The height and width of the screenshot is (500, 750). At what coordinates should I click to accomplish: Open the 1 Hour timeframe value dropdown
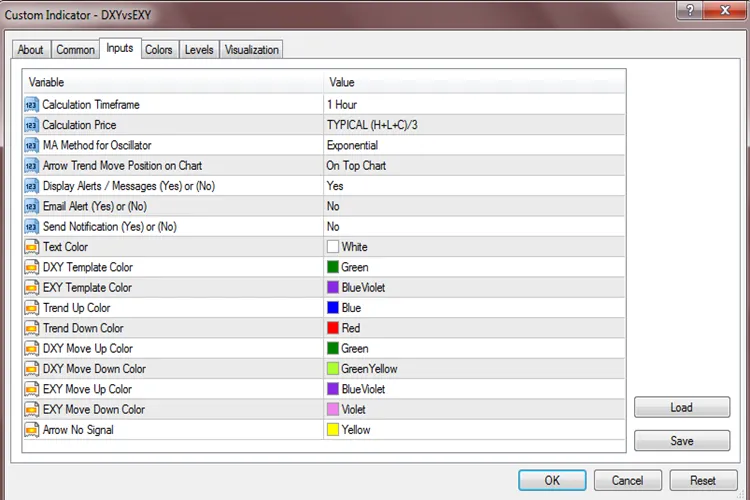coord(342,105)
